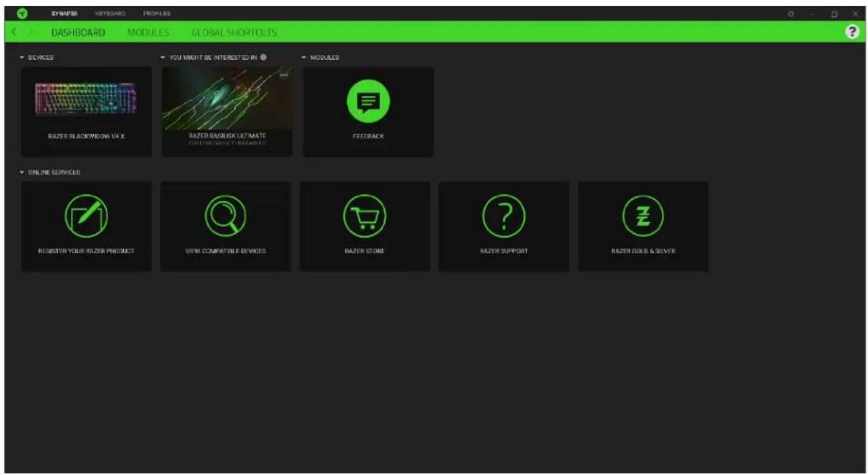Open the Synapse top menu tab
Screen dimensions: 868x475
click(x=64, y=13)
